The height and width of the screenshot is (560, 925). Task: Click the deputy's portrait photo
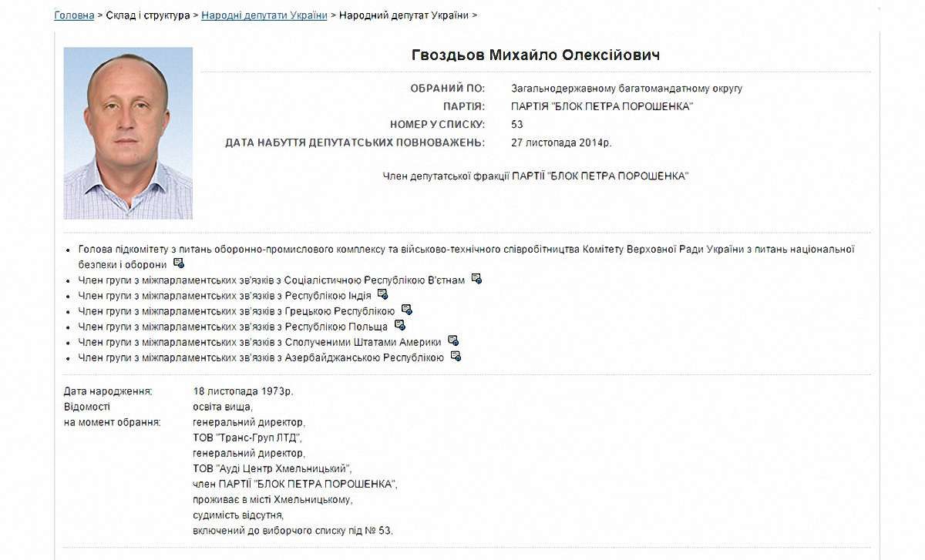pyautogui.click(x=128, y=133)
